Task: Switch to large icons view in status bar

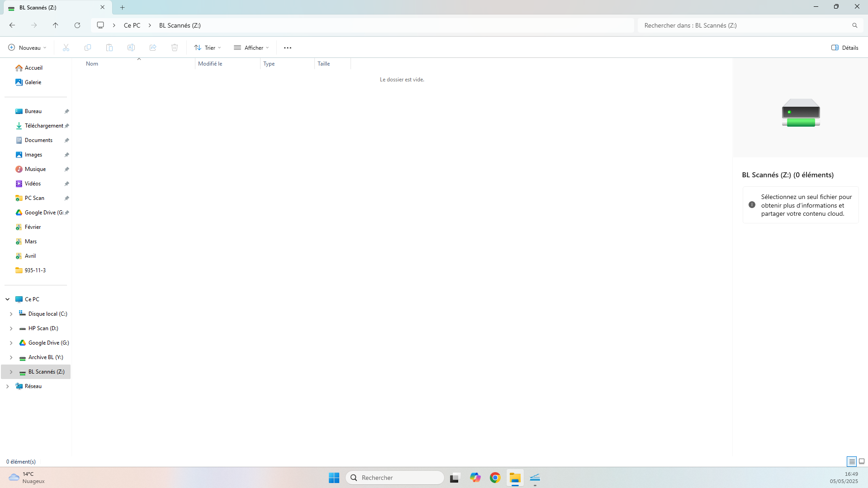Action: [x=862, y=461]
